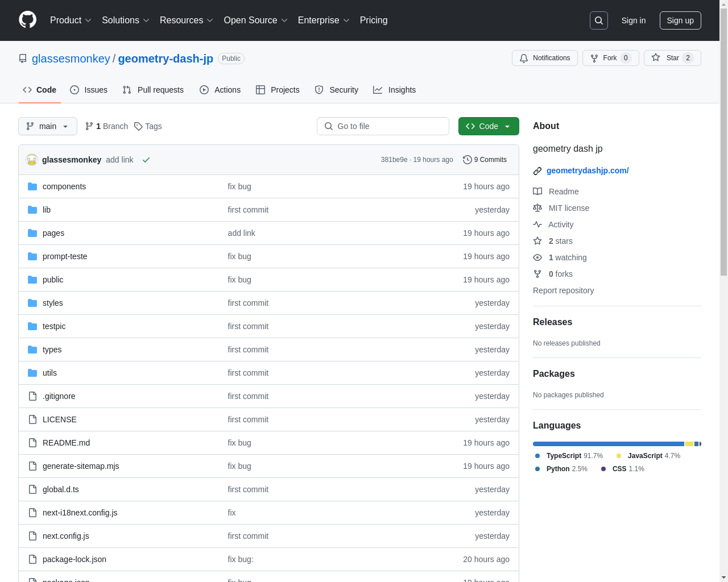Click the tag icon next to Tags

pos(138,126)
